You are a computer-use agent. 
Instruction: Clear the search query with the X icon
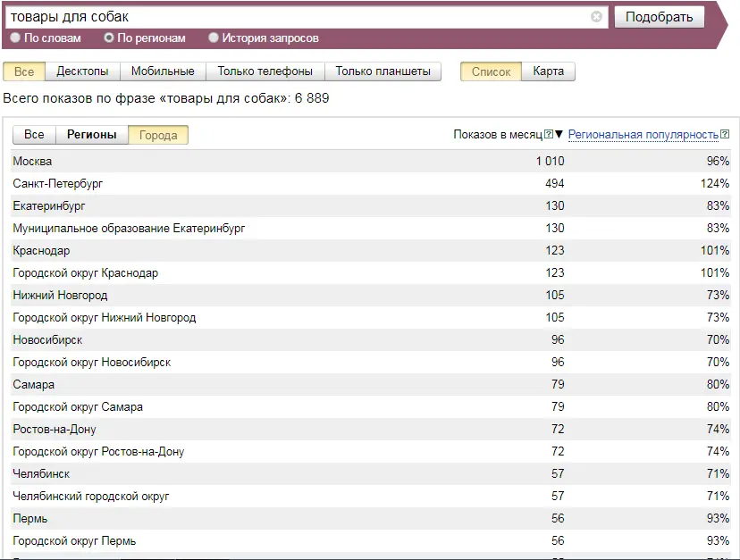(596, 17)
